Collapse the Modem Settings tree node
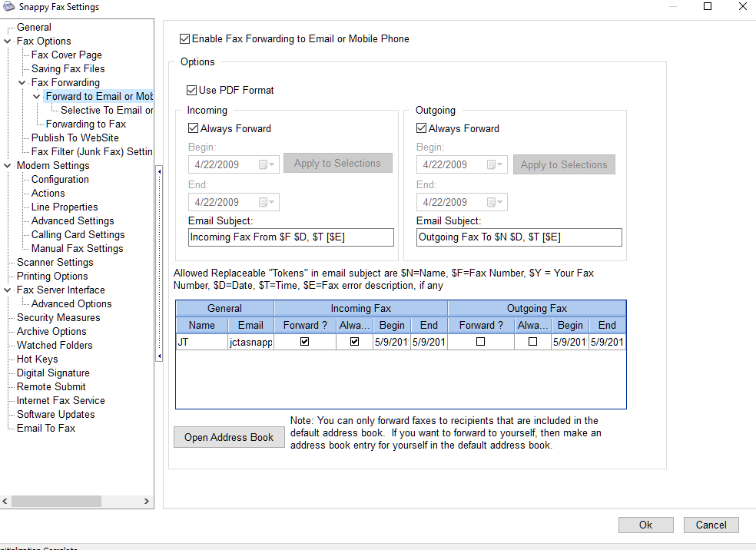This screenshot has width=756, height=550. [8, 166]
